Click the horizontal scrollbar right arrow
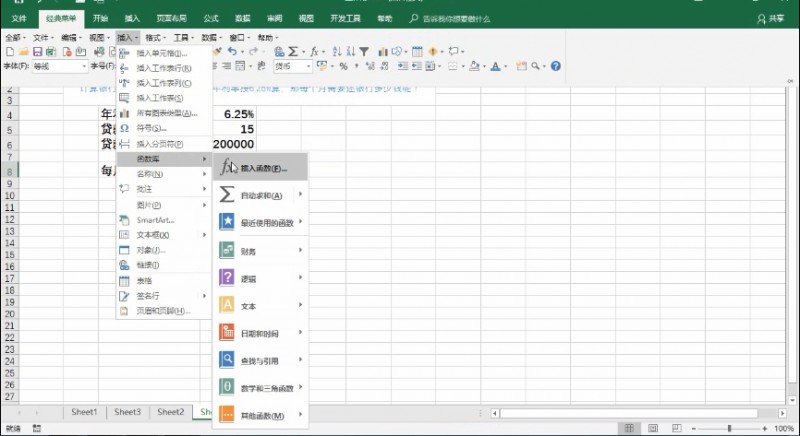Image resolution: width=800 pixels, height=436 pixels. [783, 413]
